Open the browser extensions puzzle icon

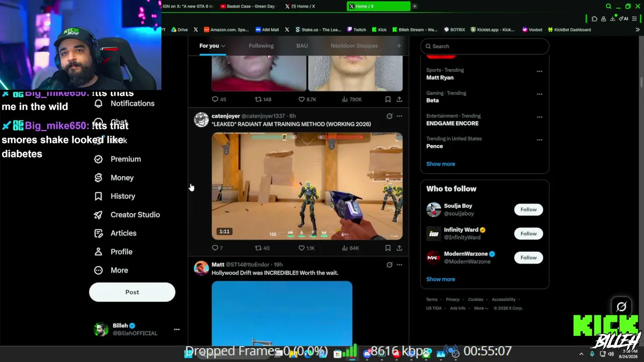coord(595,19)
